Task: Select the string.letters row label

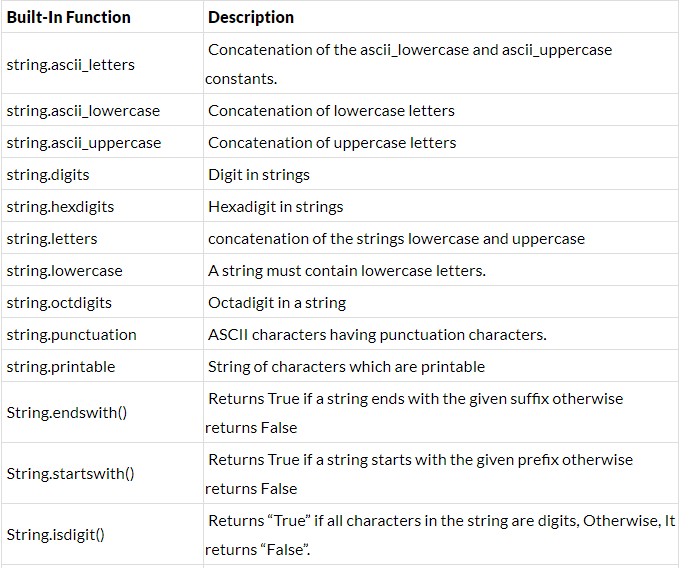Action: point(52,239)
